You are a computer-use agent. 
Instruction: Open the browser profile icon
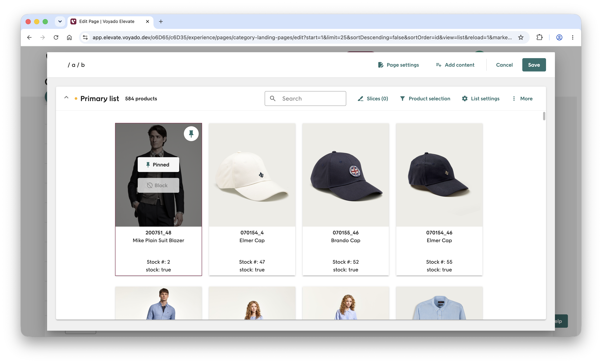(559, 37)
